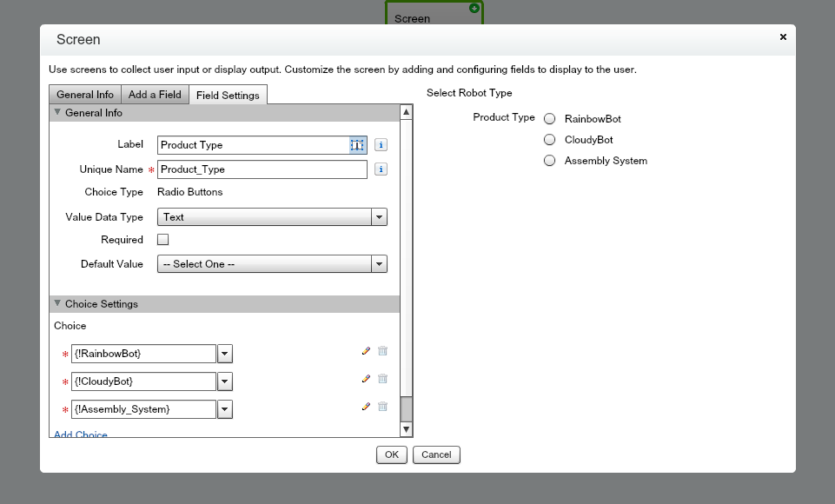Open the Default Value dropdown
This screenshot has width=835, height=504.
click(x=272, y=263)
